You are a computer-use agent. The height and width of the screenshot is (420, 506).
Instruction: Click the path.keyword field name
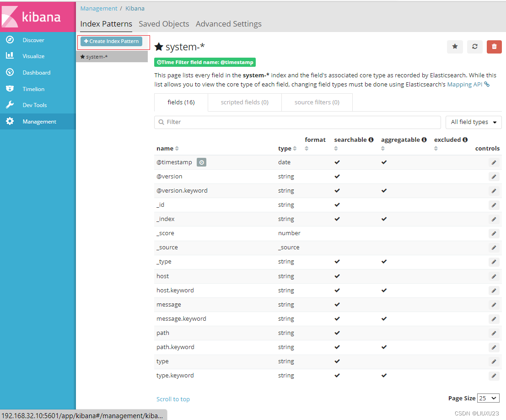coord(175,347)
